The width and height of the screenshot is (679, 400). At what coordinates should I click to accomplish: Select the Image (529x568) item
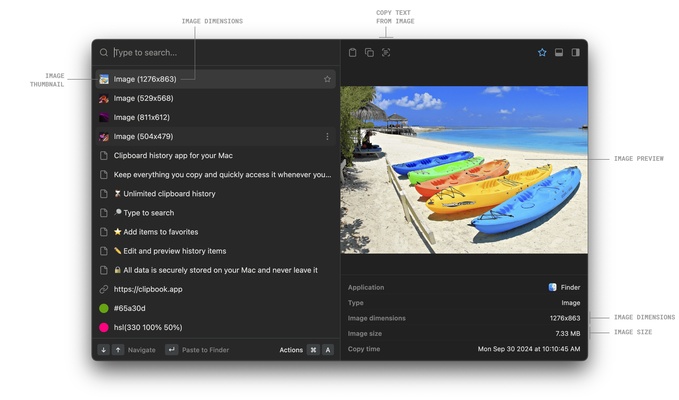click(x=216, y=98)
